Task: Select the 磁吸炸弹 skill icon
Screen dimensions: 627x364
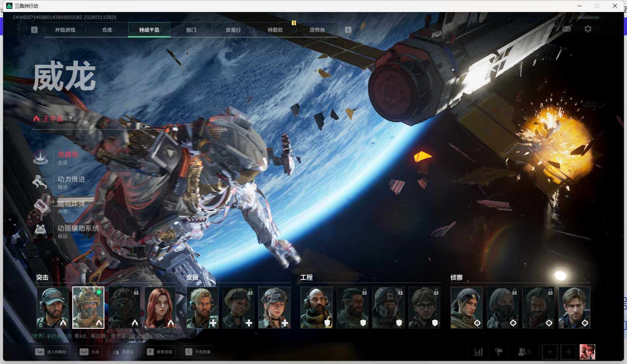Action: (x=40, y=206)
